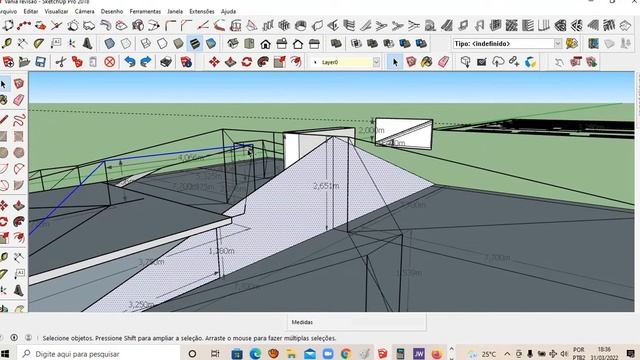Switch to Monochrome face style
This screenshot has height=360, width=640.
click(x=211, y=43)
